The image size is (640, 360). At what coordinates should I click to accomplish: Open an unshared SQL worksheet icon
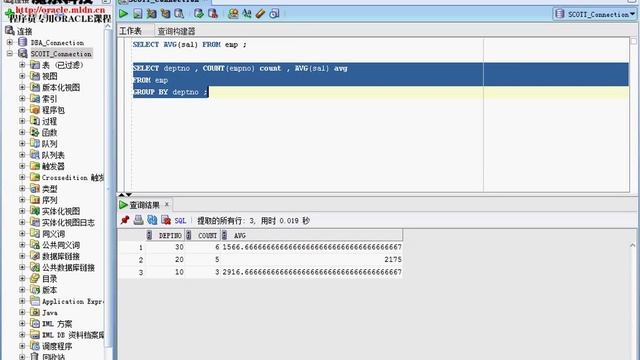tap(233, 14)
